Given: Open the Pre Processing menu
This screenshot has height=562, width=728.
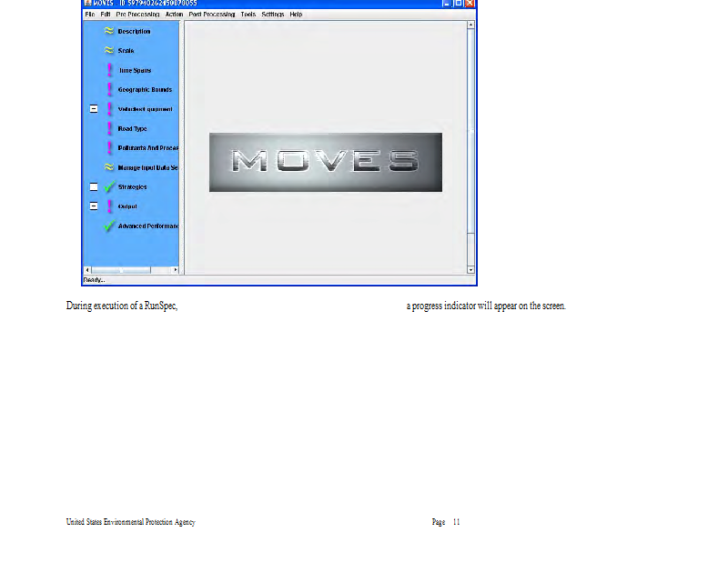Looking at the screenshot, I should click(x=137, y=15).
